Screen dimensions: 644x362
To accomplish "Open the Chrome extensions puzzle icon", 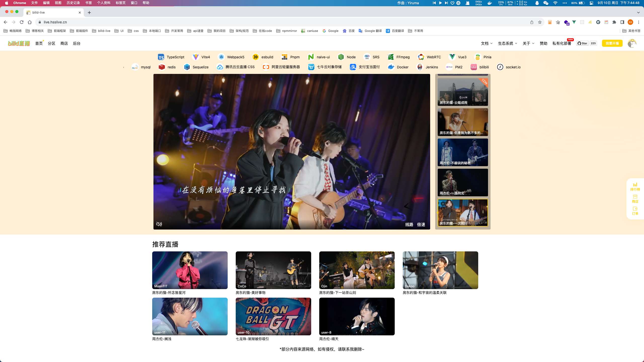I will (x=614, y=22).
